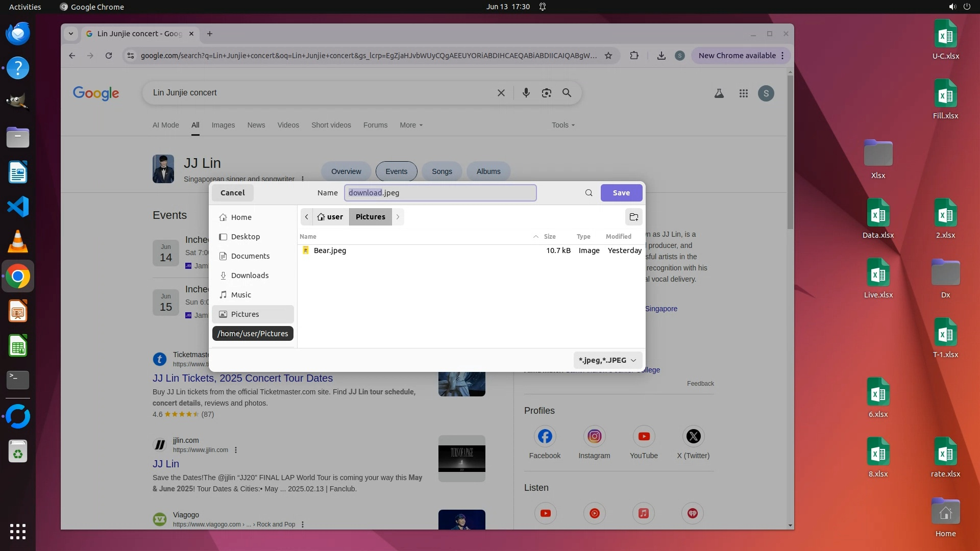This screenshot has width=980, height=551.
Task: Click the voice search microphone icon
Action: (x=526, y=93)
